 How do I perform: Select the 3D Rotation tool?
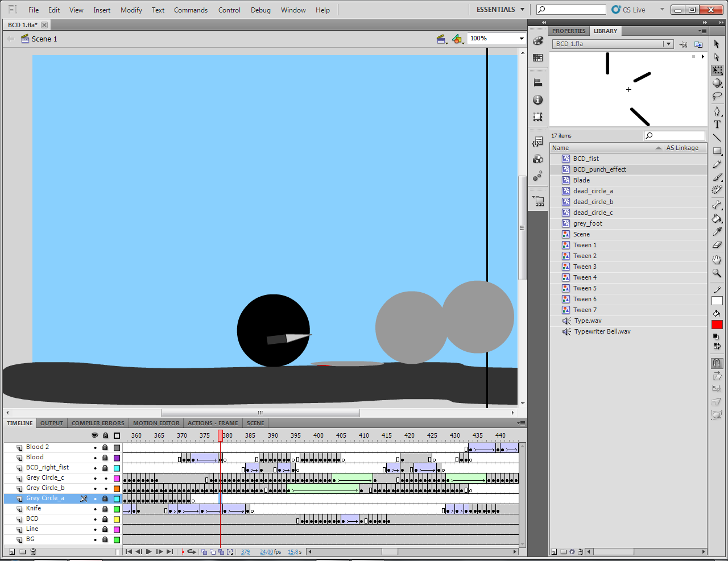pos(717,83)
